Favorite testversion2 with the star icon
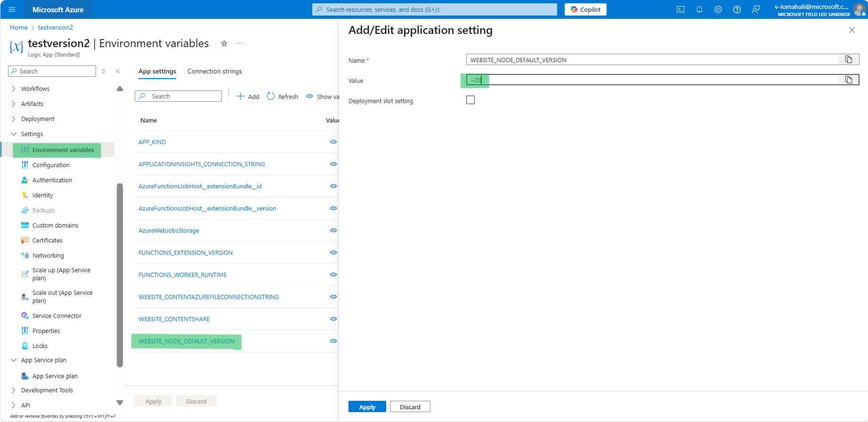The image size is (868, 422). 224,43
